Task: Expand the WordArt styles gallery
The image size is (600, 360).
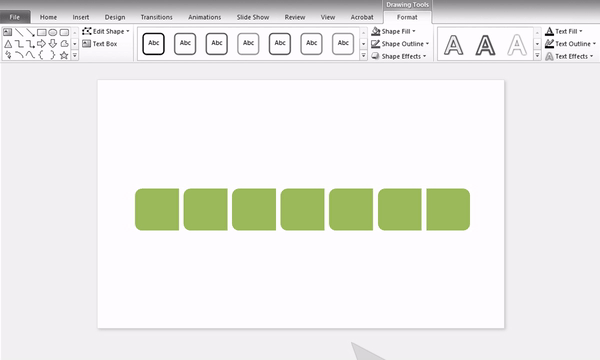Action: (537, 56)
